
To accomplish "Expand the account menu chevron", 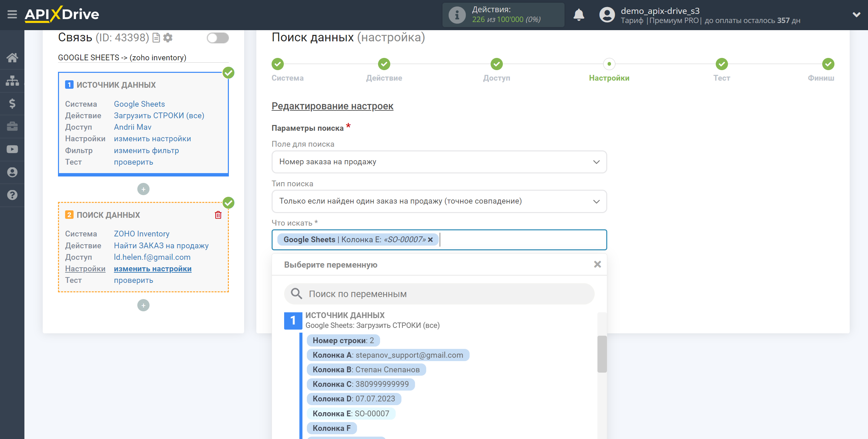I will 856,15.
